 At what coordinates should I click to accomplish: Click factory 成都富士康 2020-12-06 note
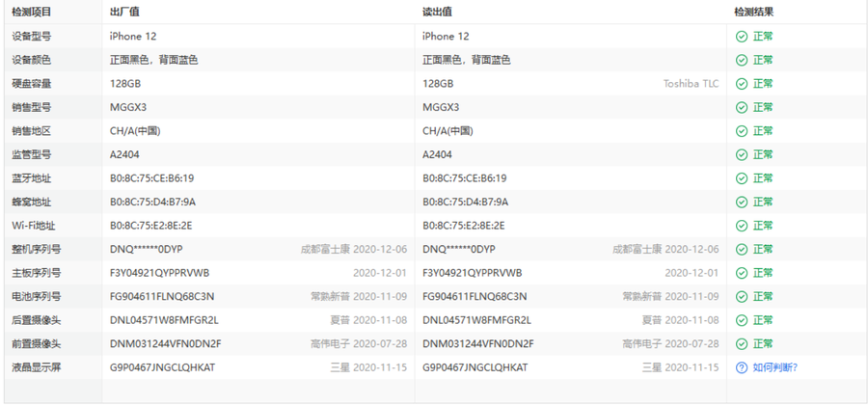coord(354,249)
